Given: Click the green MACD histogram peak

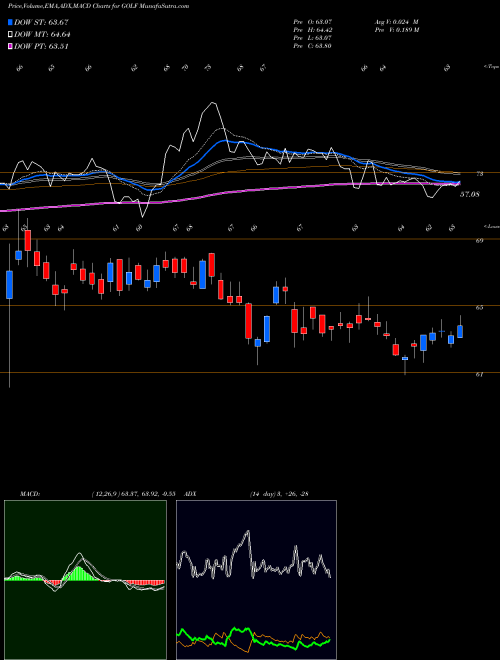Looking at the screenshot, I should (78, 573).
